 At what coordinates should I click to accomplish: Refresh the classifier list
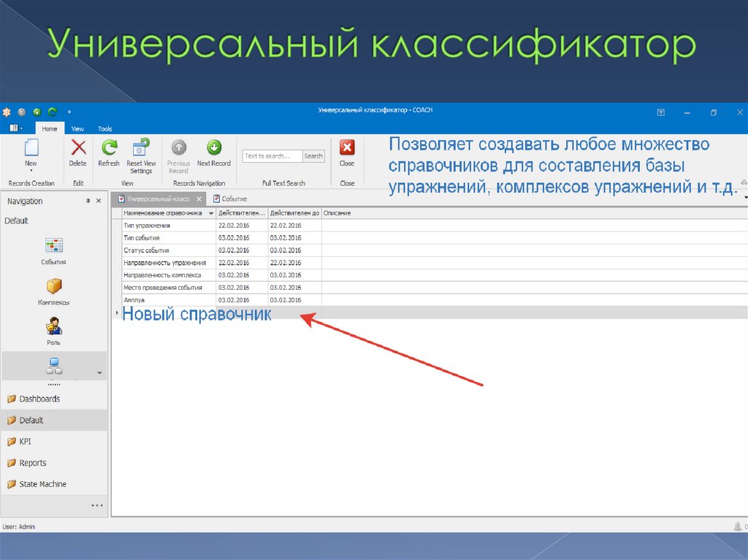(109, 153)
